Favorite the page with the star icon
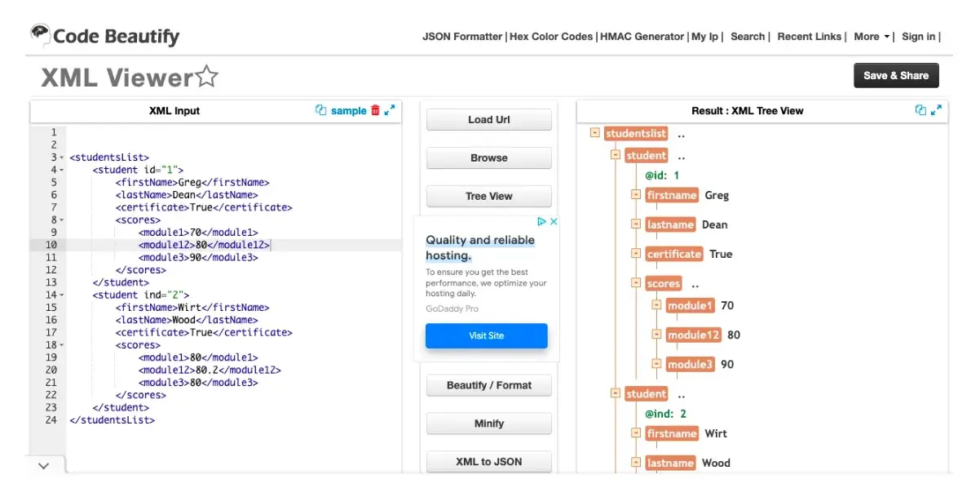 [x=207, y=78]
